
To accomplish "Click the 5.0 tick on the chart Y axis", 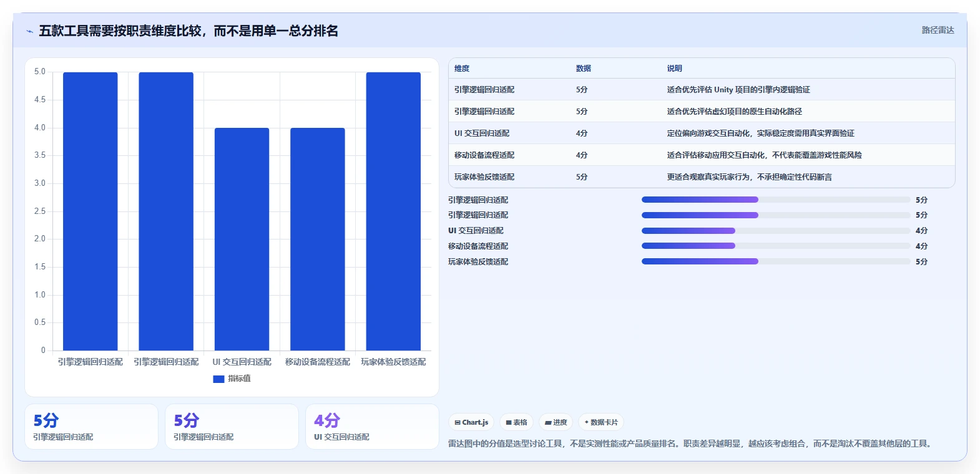I will click(x=40, y=72).
